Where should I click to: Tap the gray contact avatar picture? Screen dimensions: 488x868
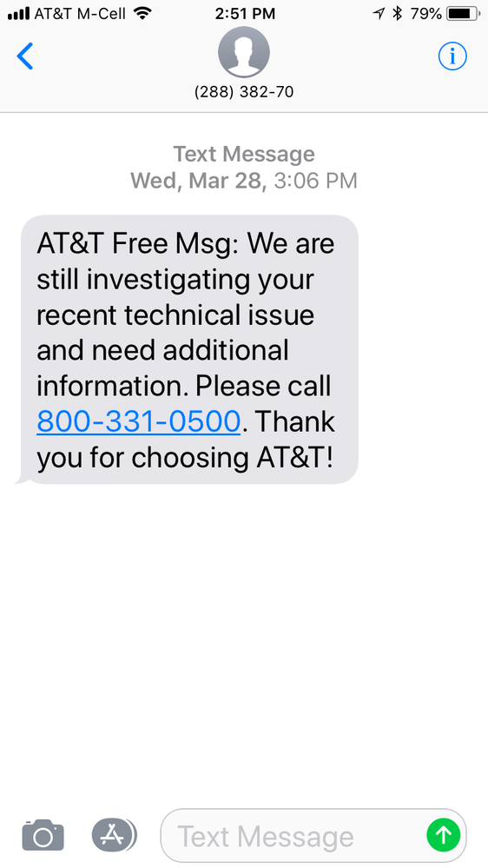coord(244,52)
